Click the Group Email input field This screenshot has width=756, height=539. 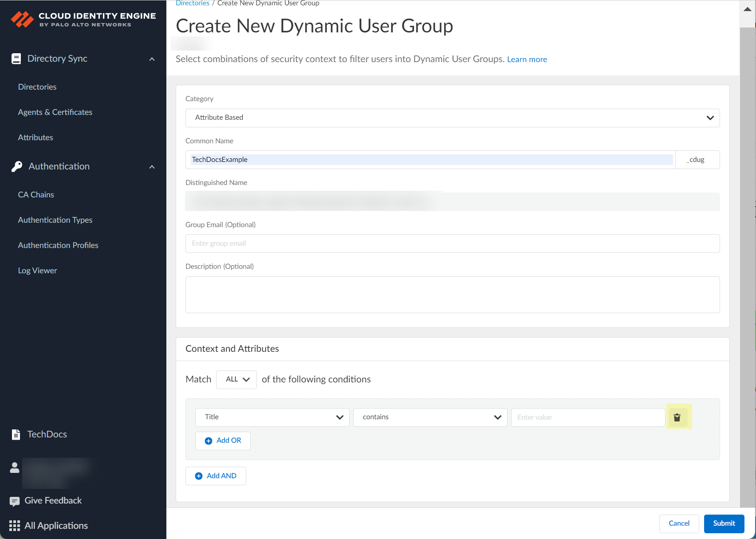tap(452, 244)
